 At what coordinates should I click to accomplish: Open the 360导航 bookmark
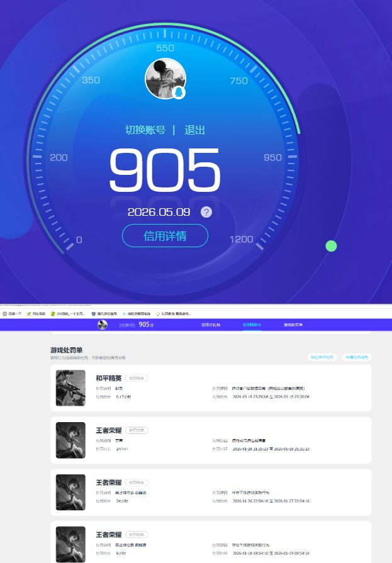67,313
